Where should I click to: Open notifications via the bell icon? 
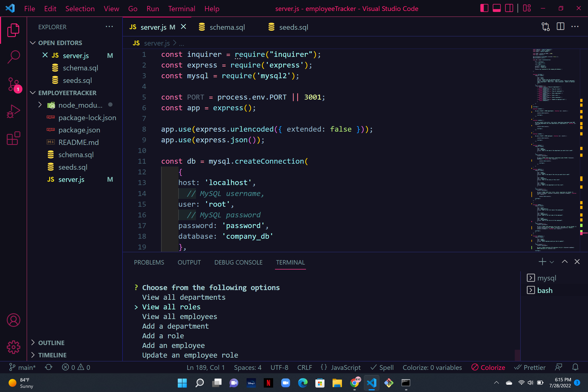tap(575, 367)
